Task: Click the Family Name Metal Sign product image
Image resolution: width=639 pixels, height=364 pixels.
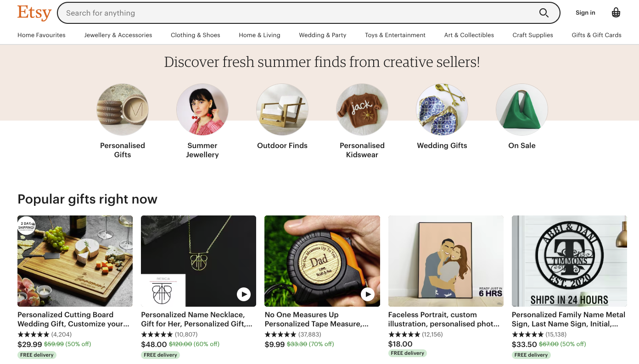Action: coord(569,261)
